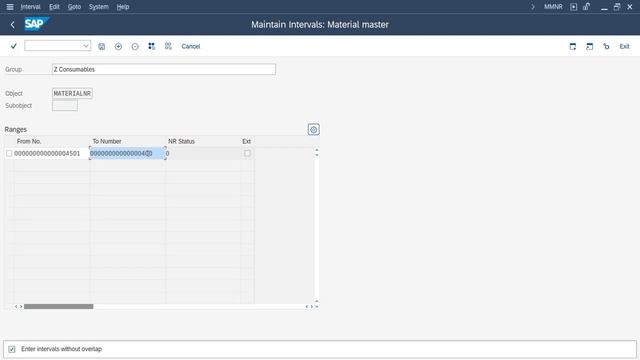Click the Deselect All icon in toolbar
Viewport: 640px width, 360px height.
(x=168, y=46)
